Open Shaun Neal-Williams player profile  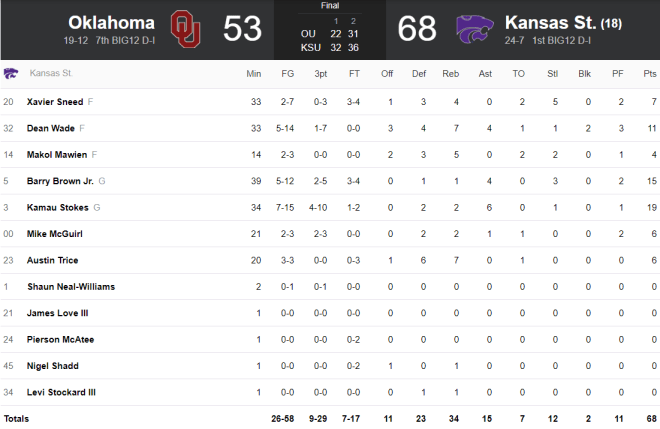click(x=71, y=287)
